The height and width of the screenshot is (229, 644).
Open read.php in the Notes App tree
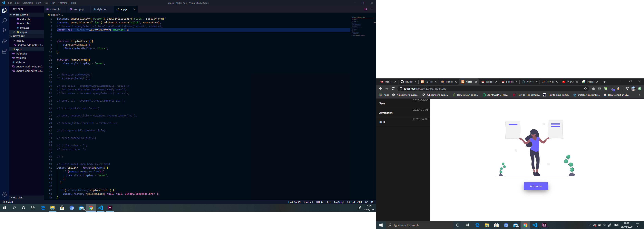point(27,58)
